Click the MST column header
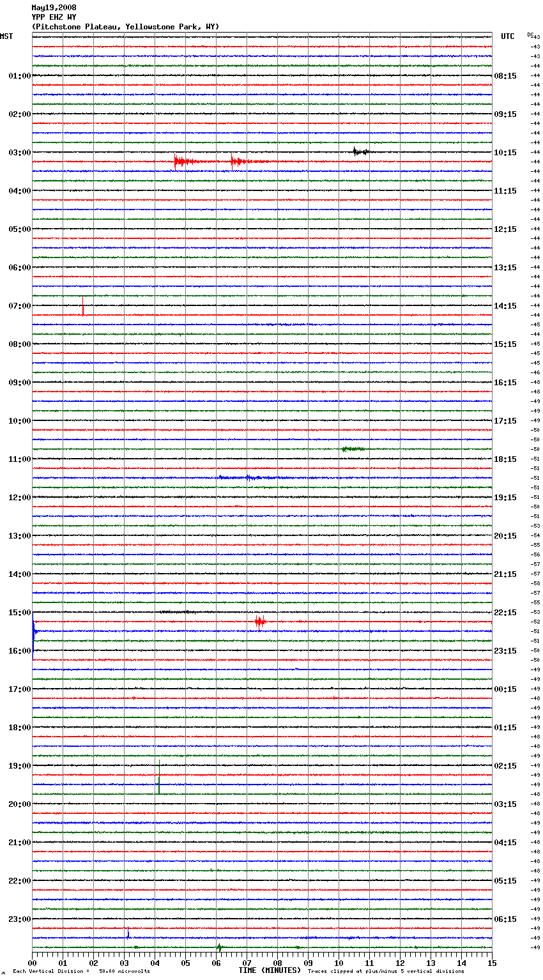This screenshot has width=543, height=980. (x=6, y=36)
